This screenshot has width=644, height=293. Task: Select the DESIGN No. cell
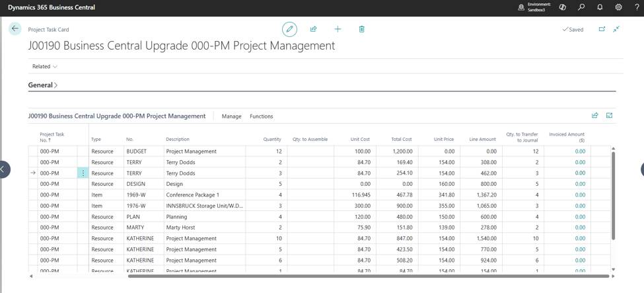coord(144,184)
